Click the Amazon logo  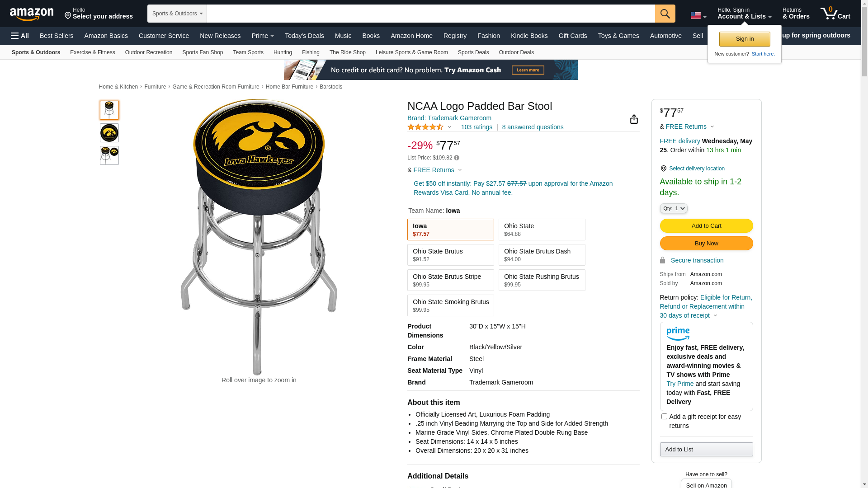[32, 14]
